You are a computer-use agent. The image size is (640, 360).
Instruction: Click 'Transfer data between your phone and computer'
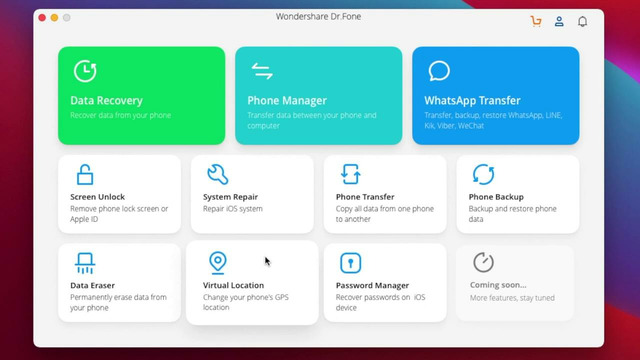(x=311, y=120)
